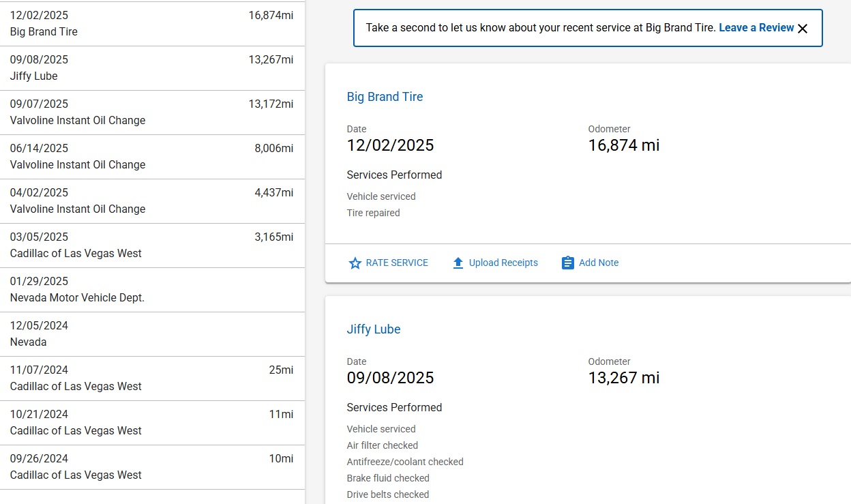Dismiss the review banner with the X
Viewport: 851px width, 504px height.
[x=803, y=29]
